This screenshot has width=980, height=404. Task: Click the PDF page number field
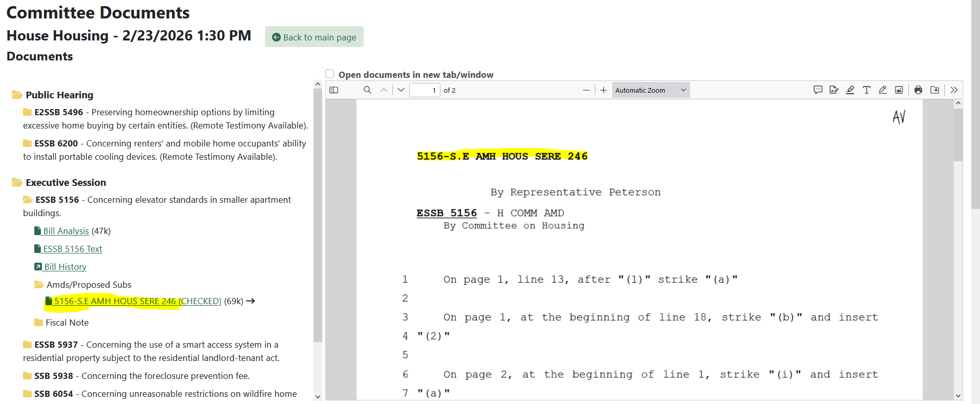coord(425,90)
